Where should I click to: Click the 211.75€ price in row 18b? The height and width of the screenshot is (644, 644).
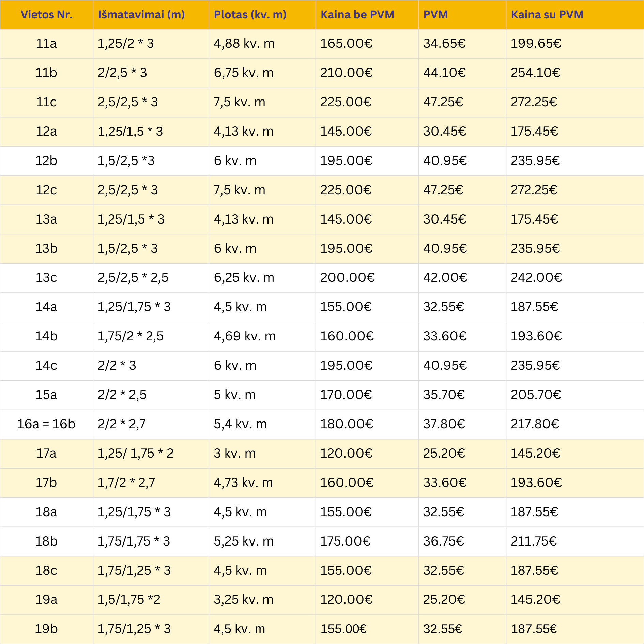point(534,541)
